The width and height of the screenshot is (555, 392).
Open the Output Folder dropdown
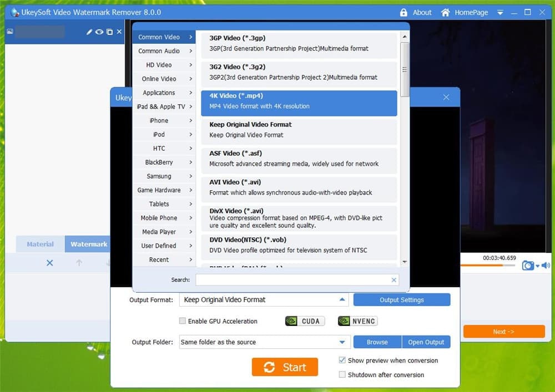(x=342, y=342)
